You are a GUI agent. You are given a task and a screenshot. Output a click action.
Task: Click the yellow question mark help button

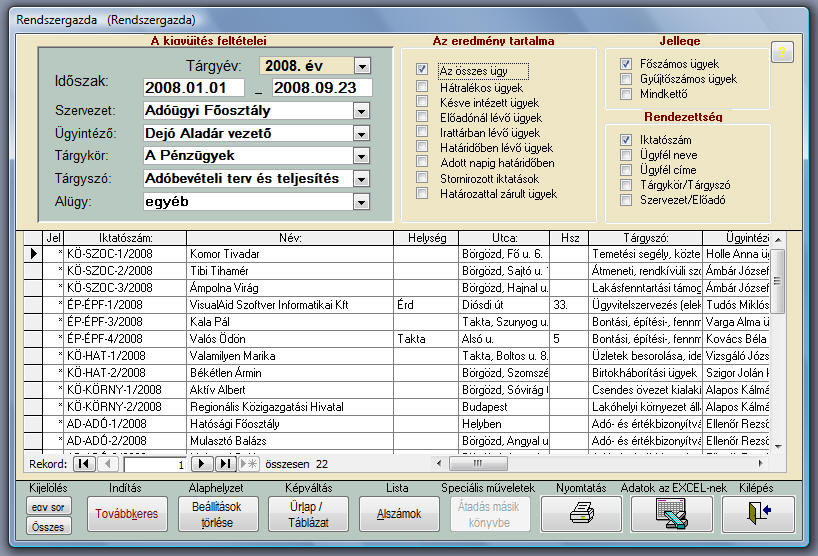click(x=781, y=52)
